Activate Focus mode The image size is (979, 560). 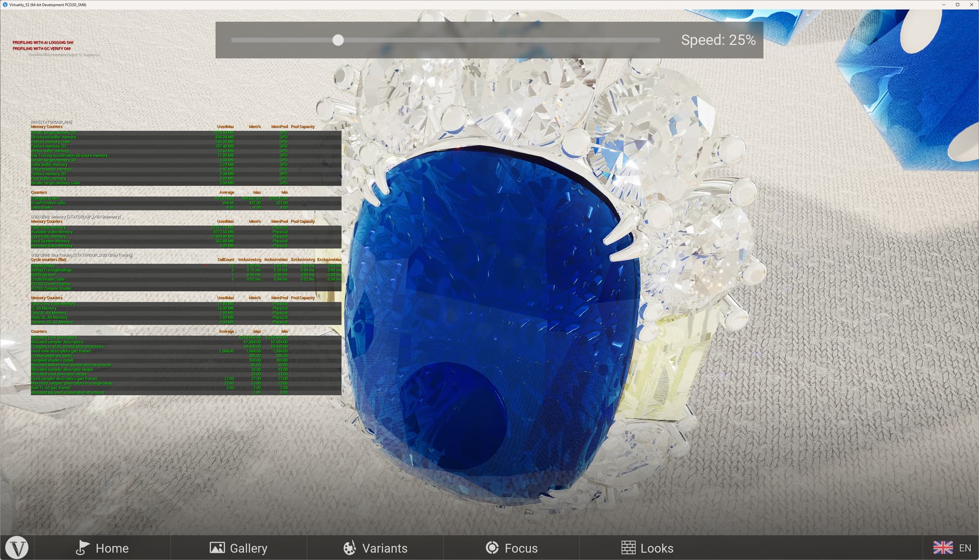pos(521,548)
